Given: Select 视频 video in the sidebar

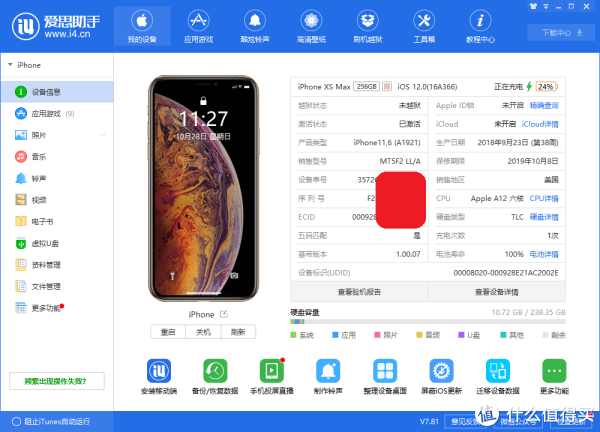Looking at the screenshot, I should click(x=57, y=200).
